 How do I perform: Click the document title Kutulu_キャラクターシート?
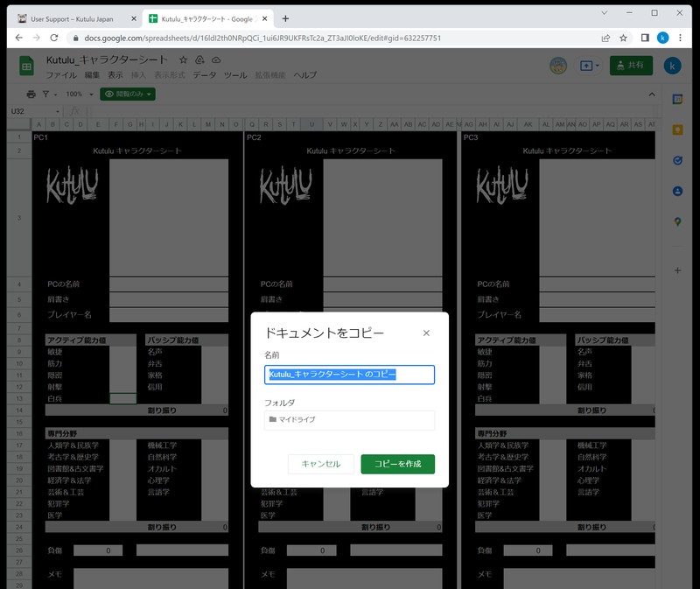107,60
